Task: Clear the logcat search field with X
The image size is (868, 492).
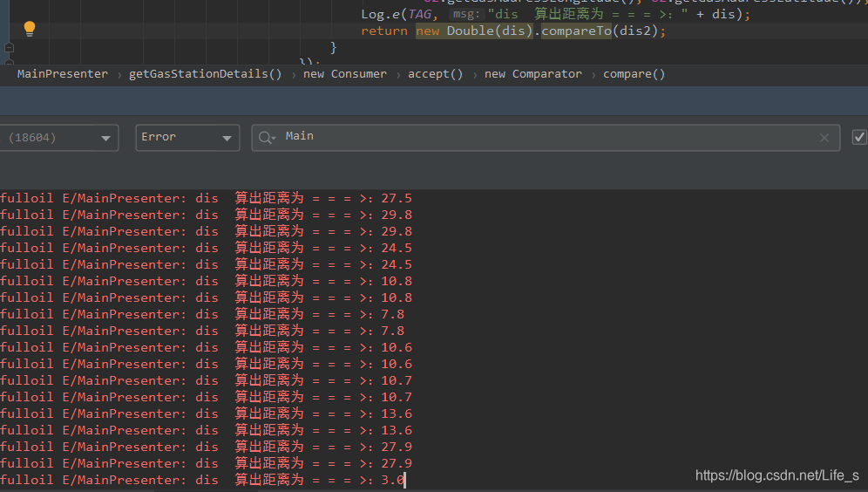Action: (x=824, y=138)
